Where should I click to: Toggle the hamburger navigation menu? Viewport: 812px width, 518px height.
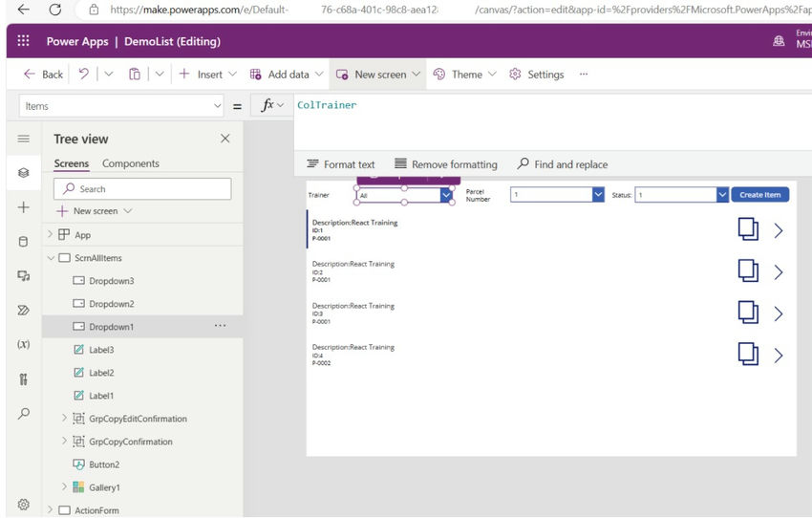coord(23,139)
